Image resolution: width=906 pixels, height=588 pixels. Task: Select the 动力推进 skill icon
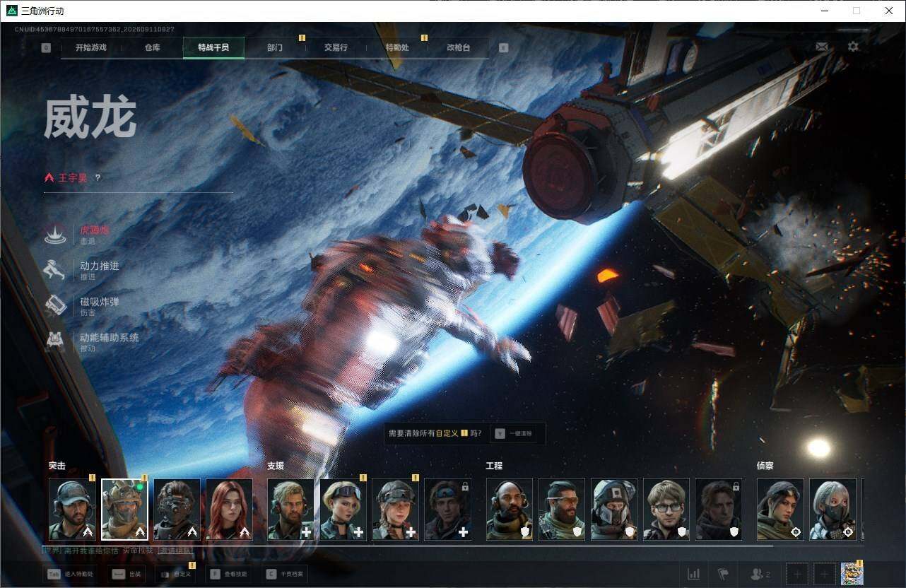56,270
